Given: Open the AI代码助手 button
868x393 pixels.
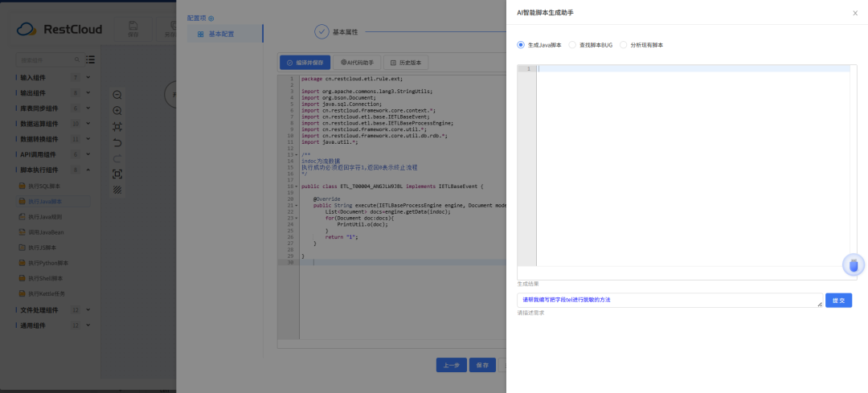Looking at the screenshot, I should (357, 63).
